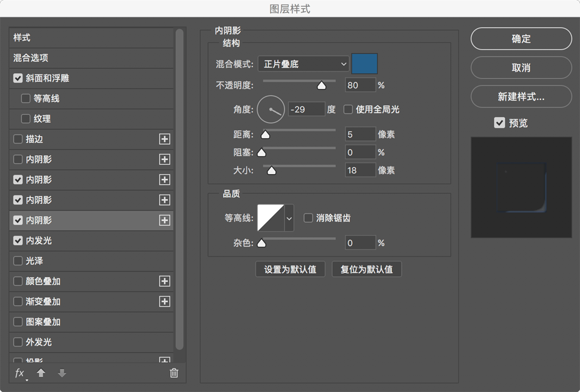Click 复位为默认值 button
The width and height of the screenshot is (580, 392).
(366, 269)
